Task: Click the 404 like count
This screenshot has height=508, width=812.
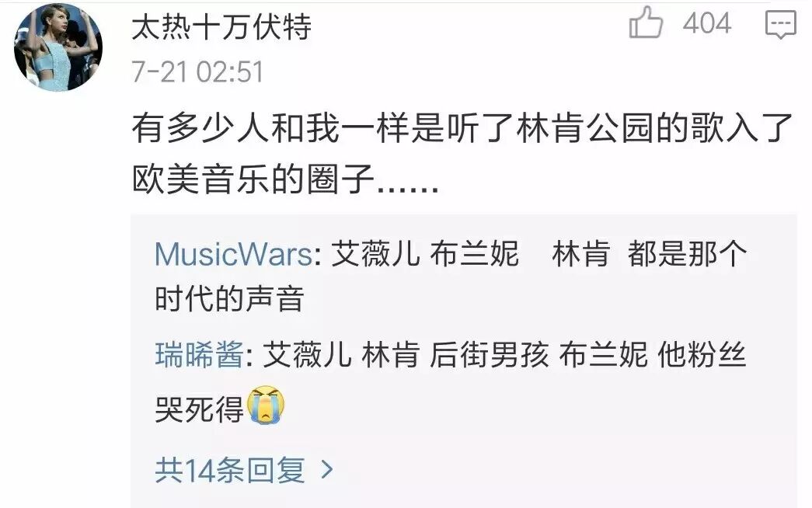Action: click(x=707, y=24)
